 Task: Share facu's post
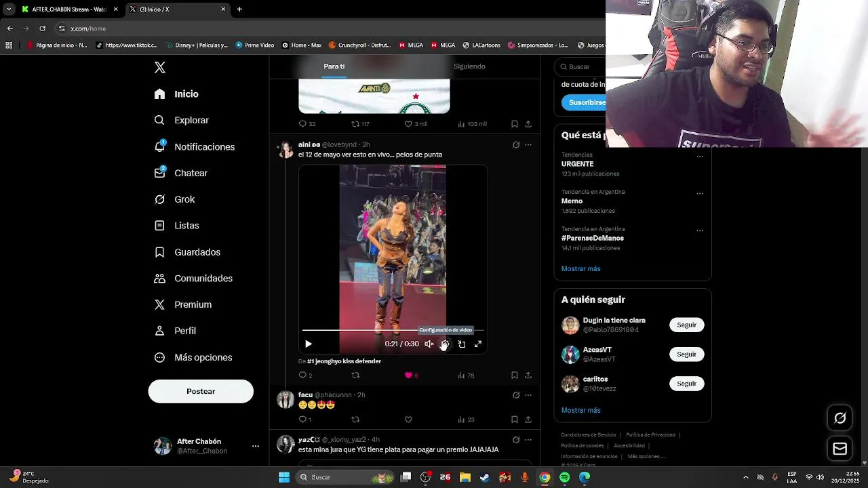click(528, 420)
